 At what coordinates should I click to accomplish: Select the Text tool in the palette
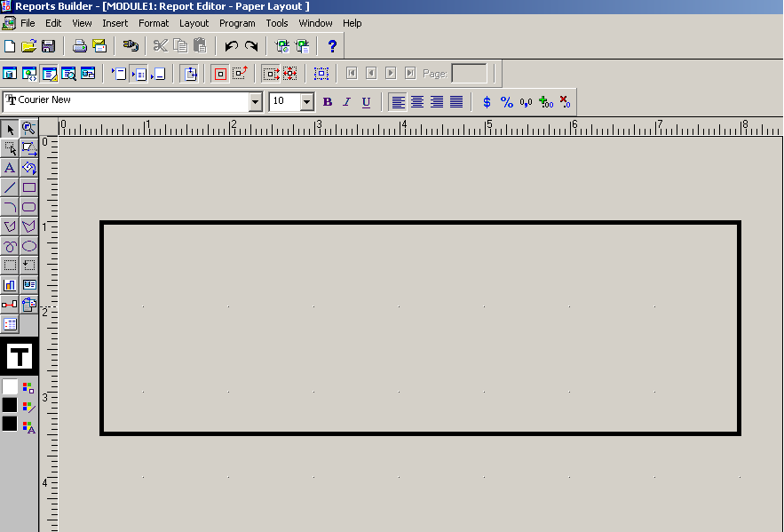click(10, 168)
